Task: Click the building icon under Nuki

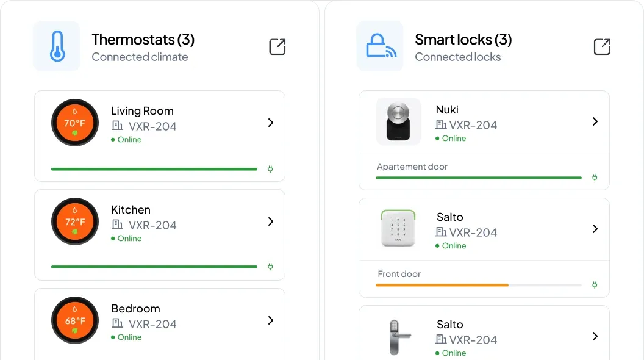Action: [x=441, y=124]
